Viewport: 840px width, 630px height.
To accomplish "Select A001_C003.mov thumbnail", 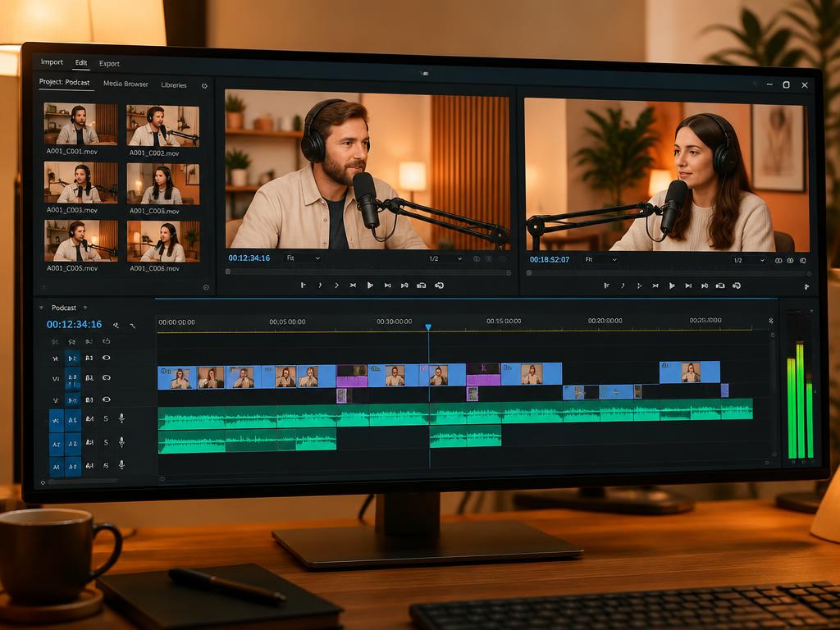I will click(x=81, y=183).
